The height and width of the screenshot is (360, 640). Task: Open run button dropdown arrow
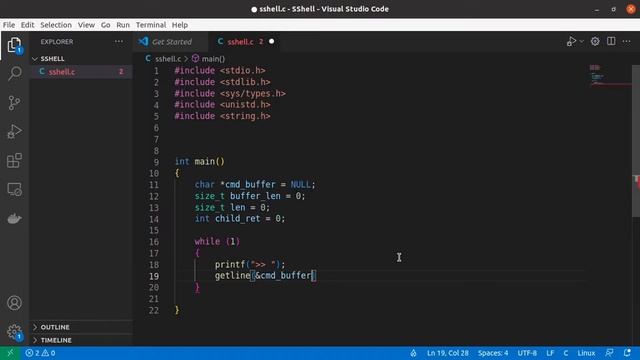pyautogui.click(x=582, y=41)
